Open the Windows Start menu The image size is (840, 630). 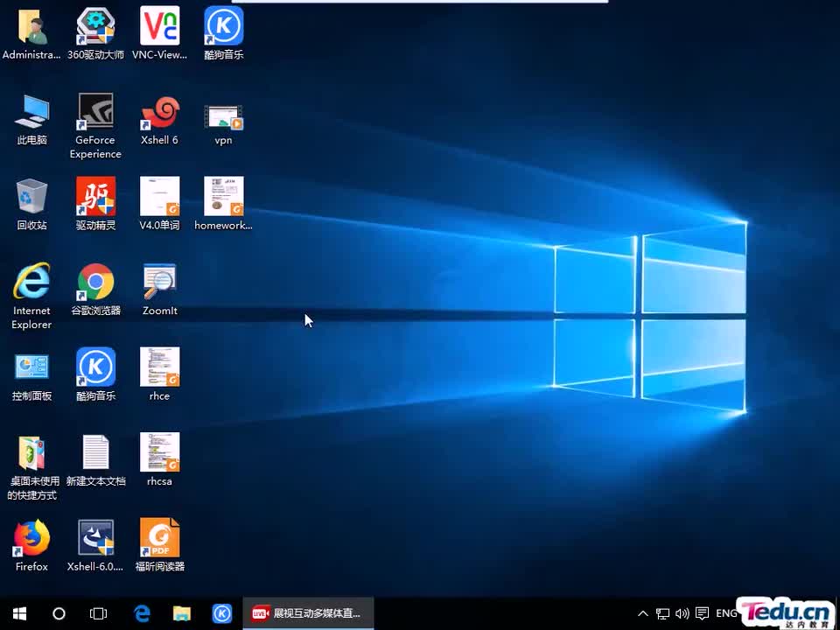(20, 613)
